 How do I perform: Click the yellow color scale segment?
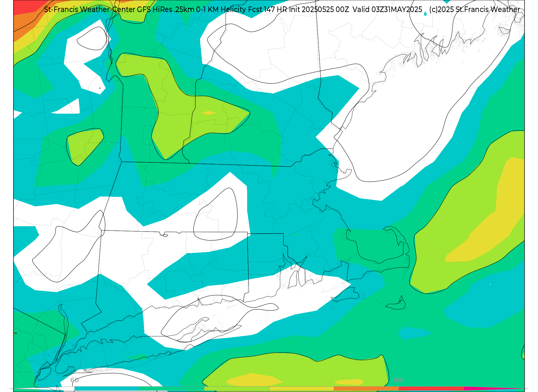(x=301, y=389)
